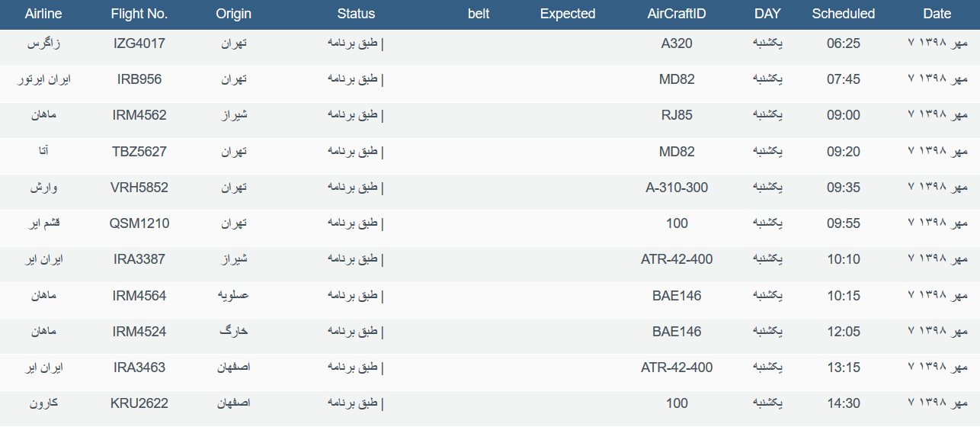Screen dimensions: 980x427
Task: Select the Scheduled column header
Action: [844, 14]
